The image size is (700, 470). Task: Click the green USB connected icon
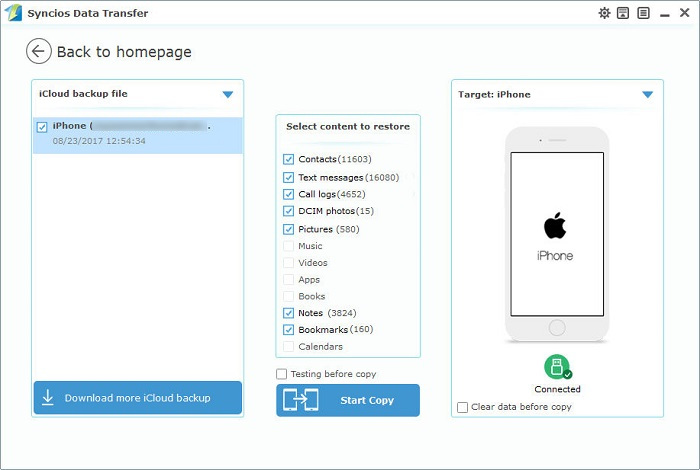point(557,367)
